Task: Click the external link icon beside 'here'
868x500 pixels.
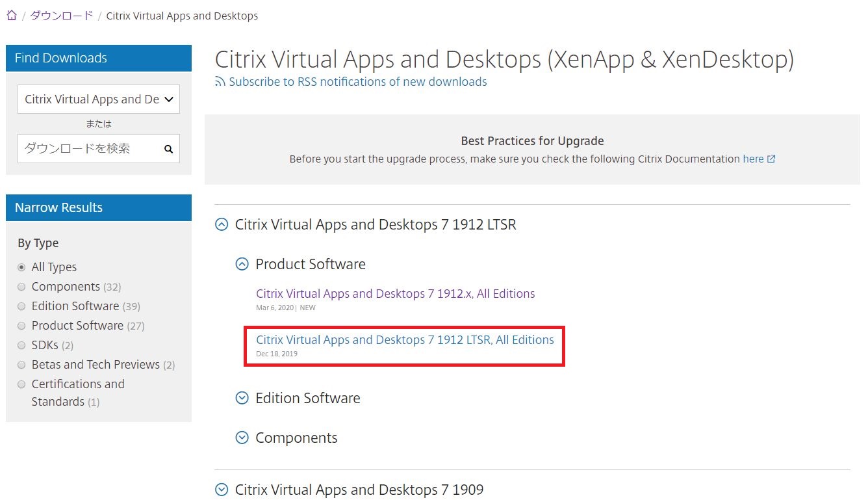Action: point(771,159)
